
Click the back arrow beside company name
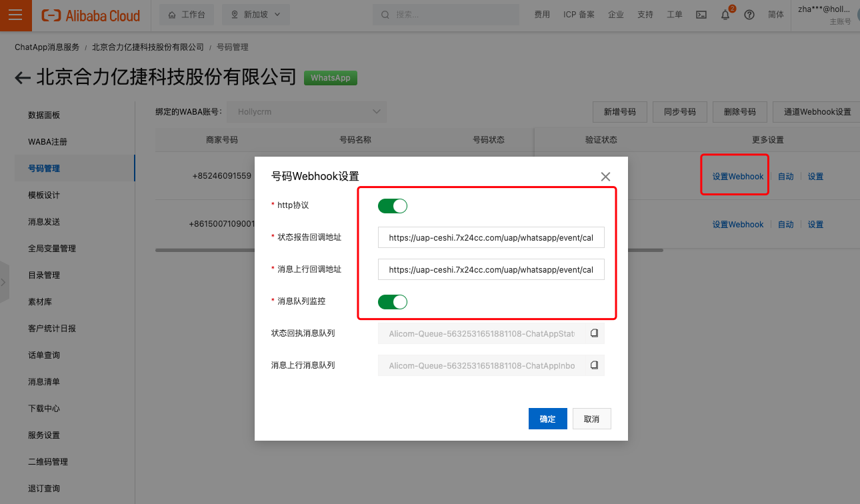[23, 78]
